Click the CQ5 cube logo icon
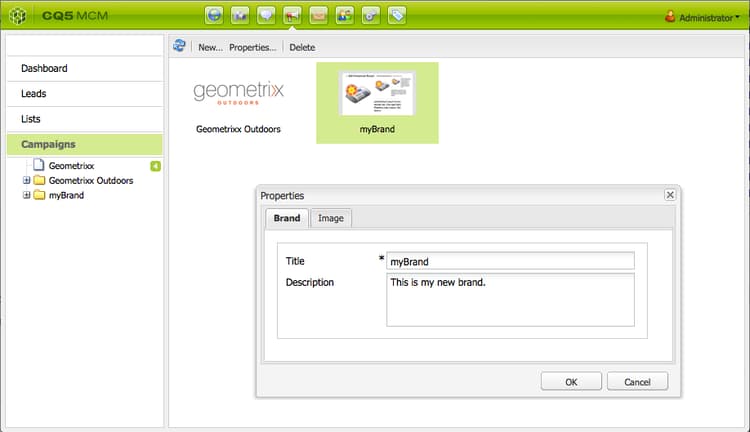 (x=18, y=16)
